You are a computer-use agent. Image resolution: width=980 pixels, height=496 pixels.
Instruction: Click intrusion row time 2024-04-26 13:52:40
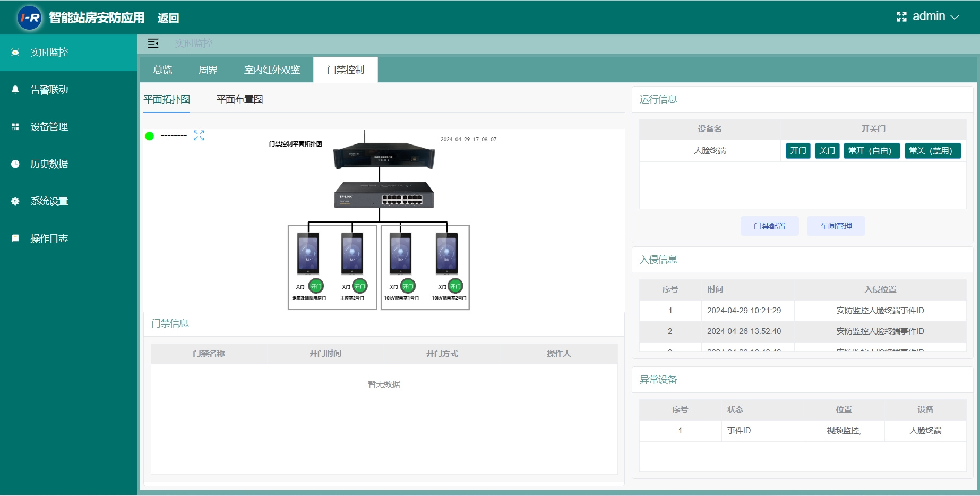[x=744, y=331]
